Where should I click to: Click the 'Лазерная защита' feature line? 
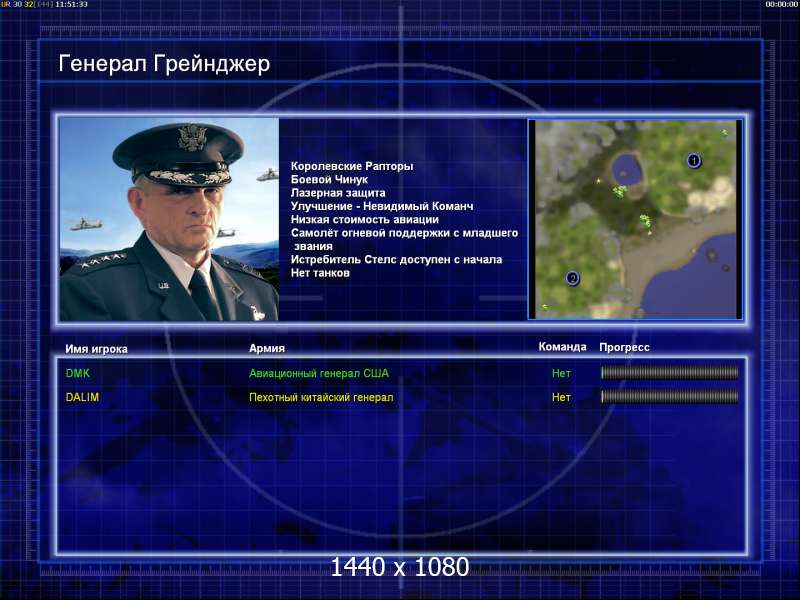click(338, 193)
